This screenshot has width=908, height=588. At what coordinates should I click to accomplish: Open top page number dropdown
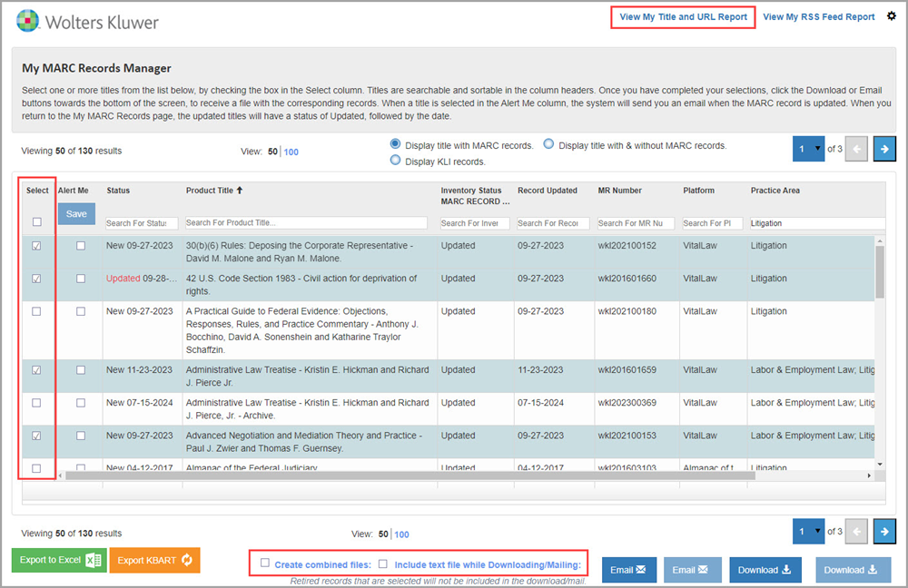808,149
